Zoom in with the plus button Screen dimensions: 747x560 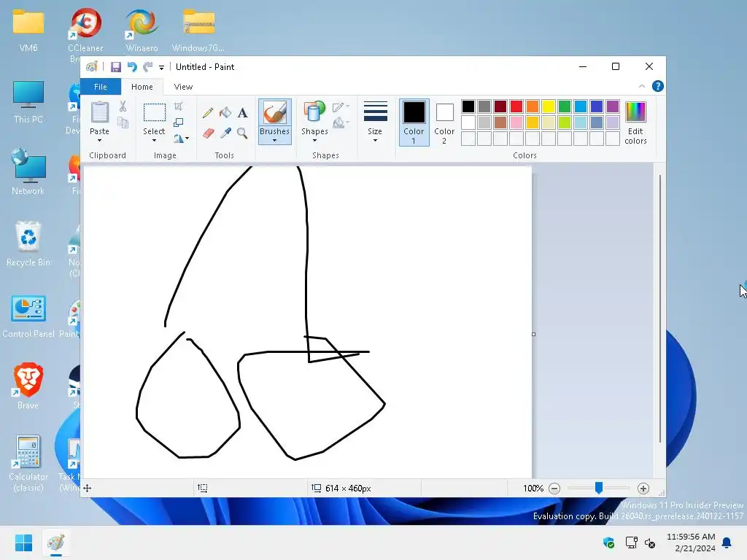tap(643, 488)
